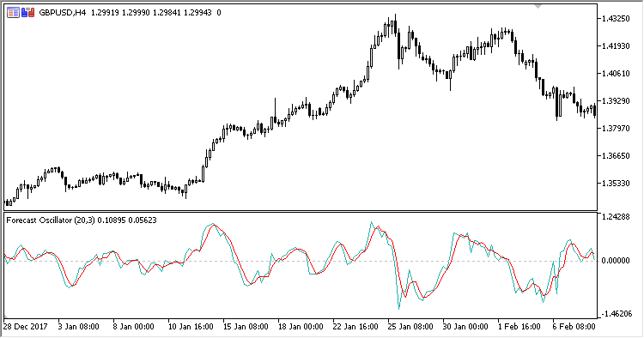
Task: Click the chart shift triangle marker
Action: point(538,7)
